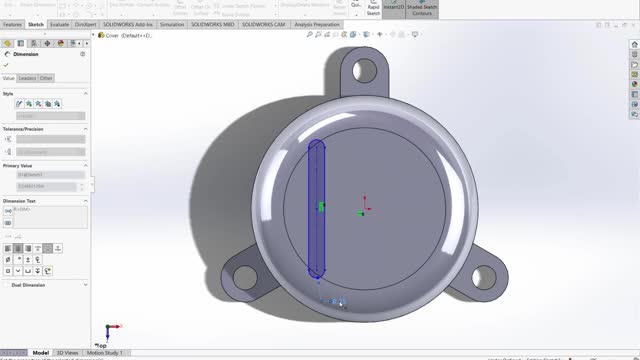Image resolution: width=640 pixels, height=360 pixels.
Task: Open the PropertyManager tab icon
Action: coord(20,43)
